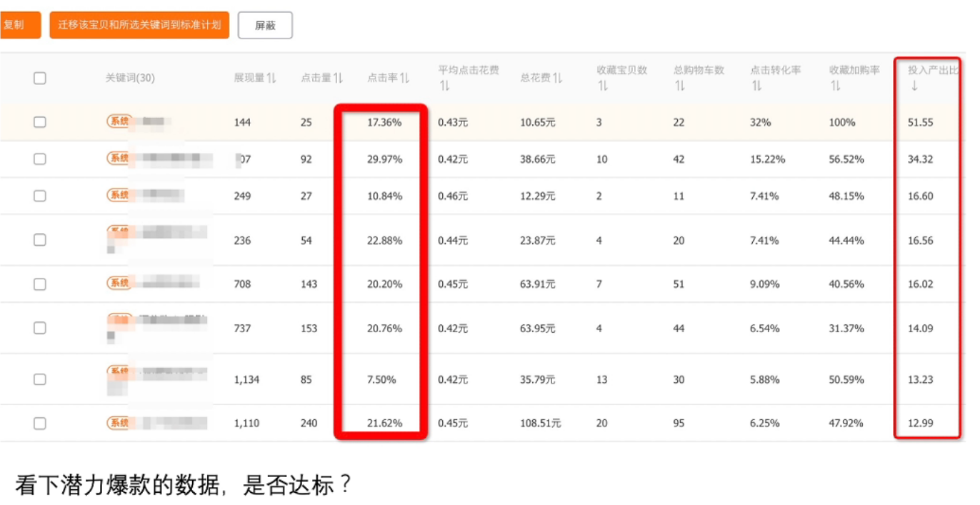The width and height of the screenshot is (980, 505).
Task: Click the 17.36% click rate cell
Action: pyautogui.click(x=384, y=122)
